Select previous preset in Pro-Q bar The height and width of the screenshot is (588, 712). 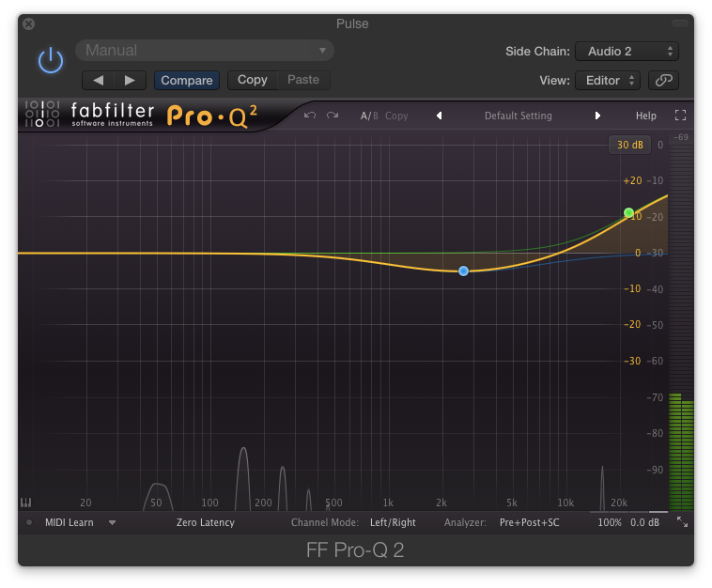click(x=439, y=116)
